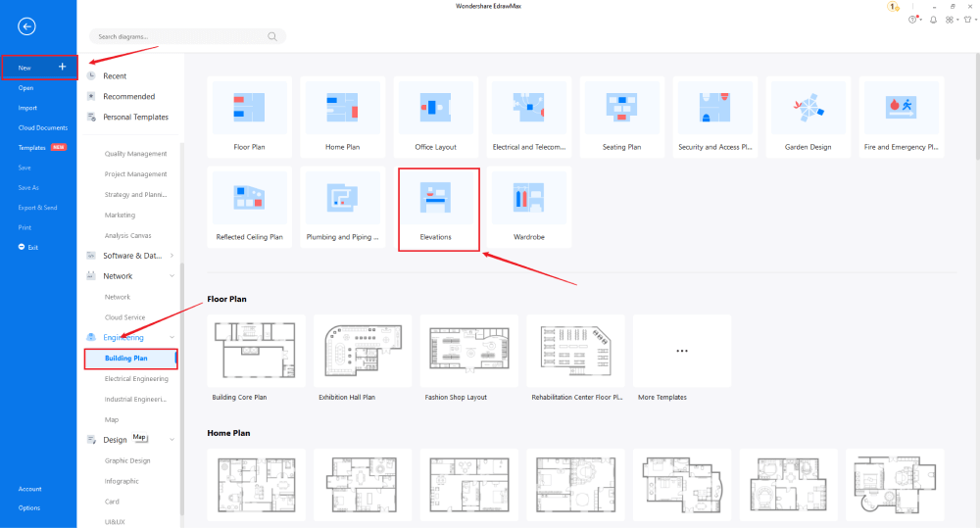
Task: Select the Card subcategory under Design
Action: point(112,502)
